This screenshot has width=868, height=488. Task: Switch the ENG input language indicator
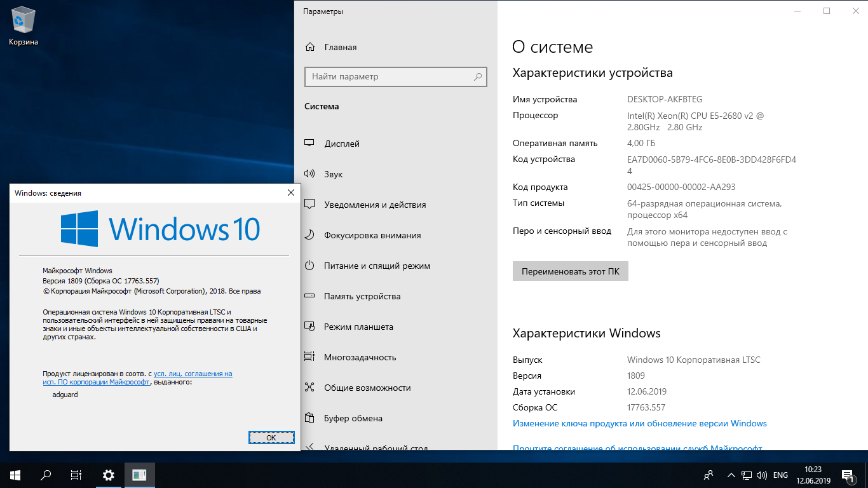780,475
